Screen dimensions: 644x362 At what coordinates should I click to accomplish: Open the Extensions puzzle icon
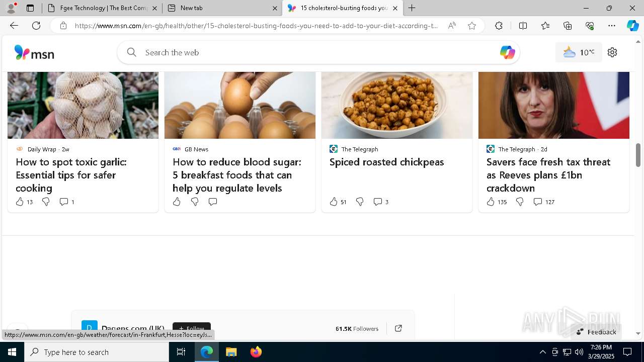pos(499,26)
